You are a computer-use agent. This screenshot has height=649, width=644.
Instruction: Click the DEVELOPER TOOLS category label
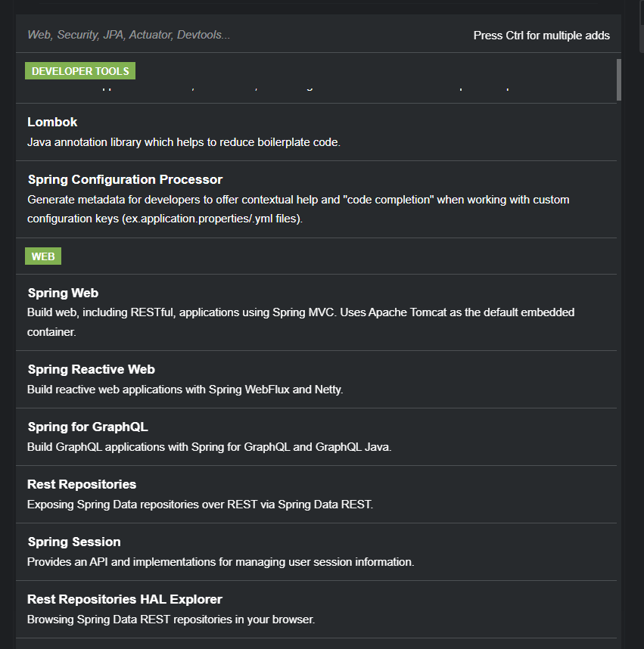coord(80,71)
